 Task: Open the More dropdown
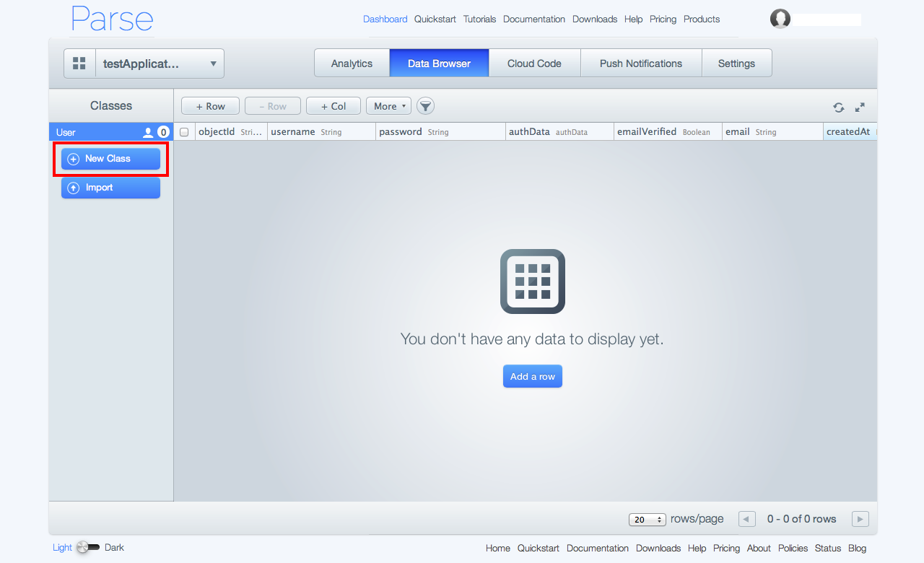coord(388,106)
